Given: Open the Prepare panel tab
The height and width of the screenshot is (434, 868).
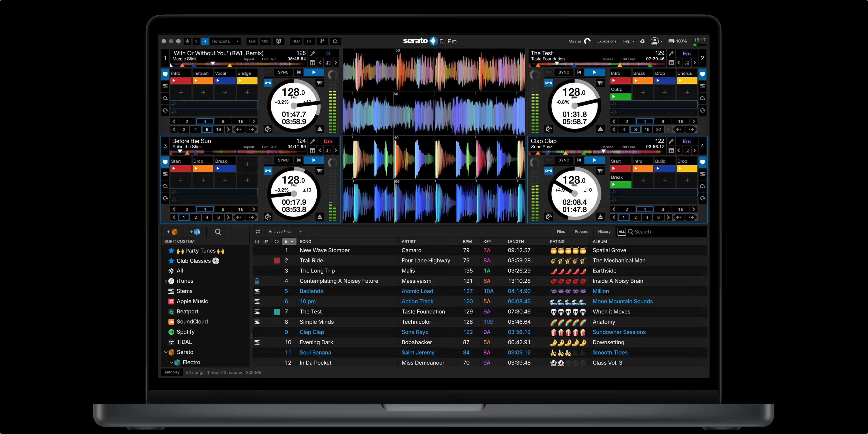Looking at the screenshot, I should pos(581,232).
